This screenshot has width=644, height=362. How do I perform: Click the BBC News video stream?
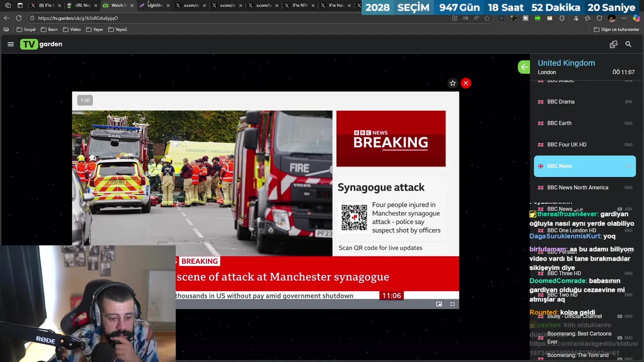point(266,200)
